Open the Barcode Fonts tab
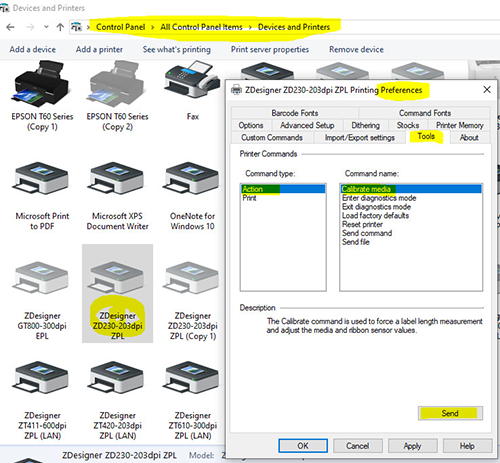Screen dimensions: 500x463 tap(295, 113)
